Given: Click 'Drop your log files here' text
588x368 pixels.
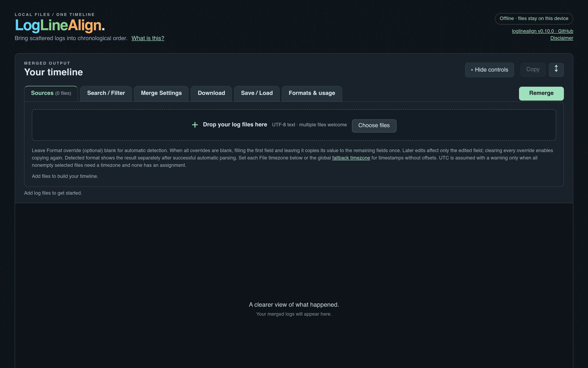Looking at the screenshot, I should coord(235,125).
